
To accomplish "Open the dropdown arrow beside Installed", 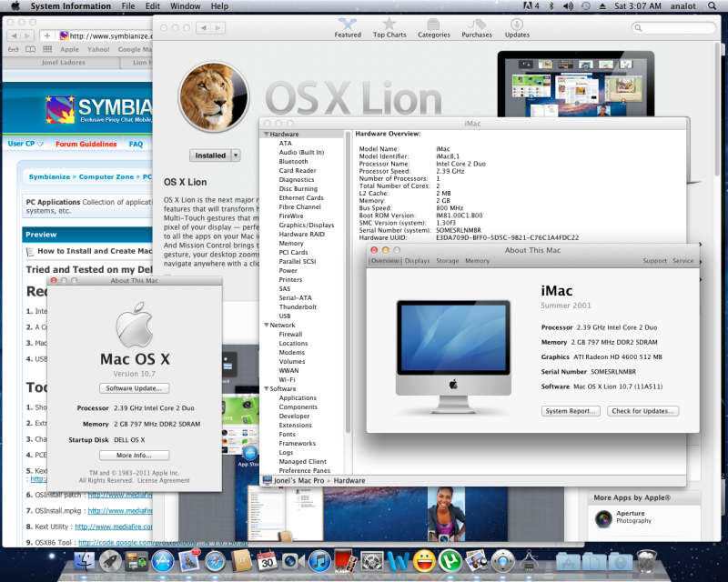I will [236, 156].
